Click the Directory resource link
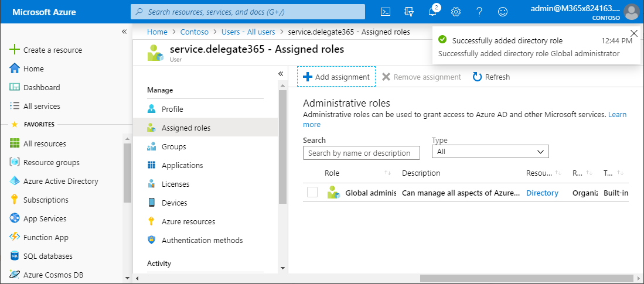This screenshot has height=284, width=644. (542, 193)
